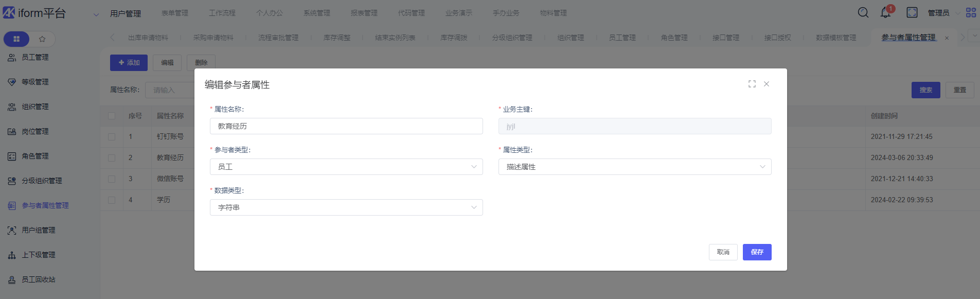
Task: Open the 数据类型 dropdown showing 字符串
Action: [346, 207]
